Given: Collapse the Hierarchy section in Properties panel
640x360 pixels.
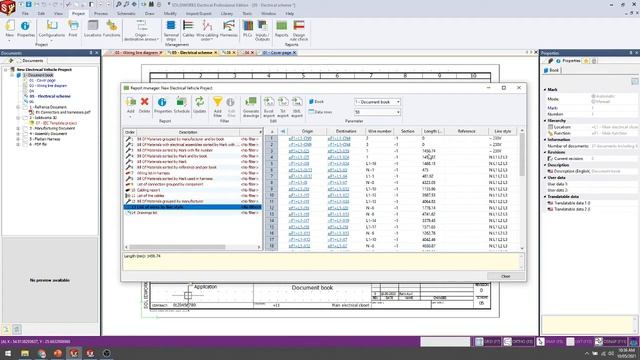Looking at the screenshot, I should [545, 121].
